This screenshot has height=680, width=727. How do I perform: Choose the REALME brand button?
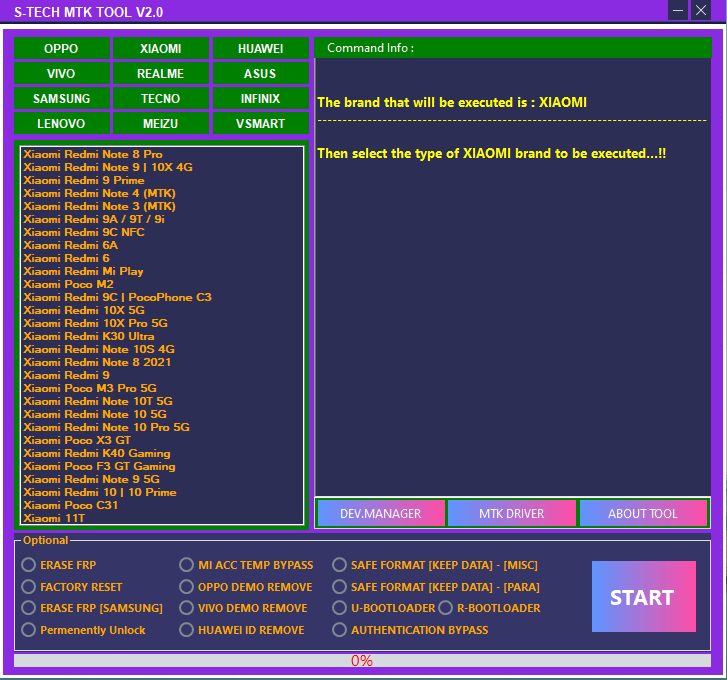pyautogui.click(x=161, y=73)
